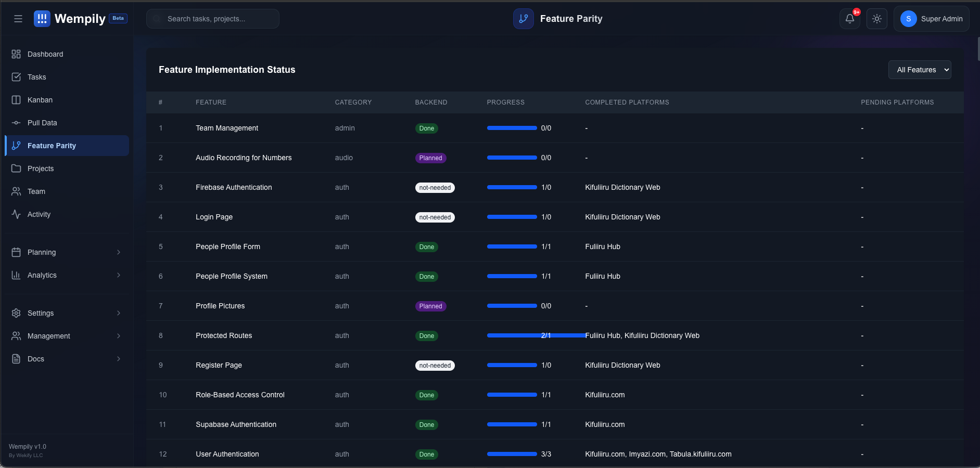
Task: Expand the Analytics section chevron
Action: coord(119,275)
